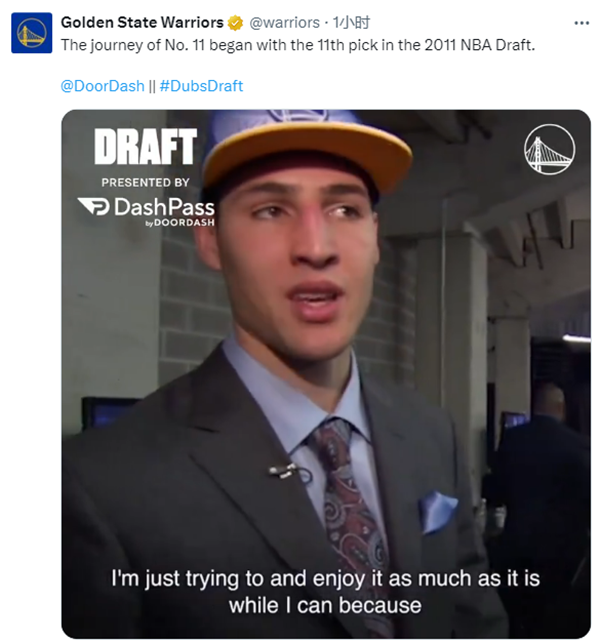The image size is (600, 642).
Task: Click the blue pocket square on jacket
Action: (437, 513)
